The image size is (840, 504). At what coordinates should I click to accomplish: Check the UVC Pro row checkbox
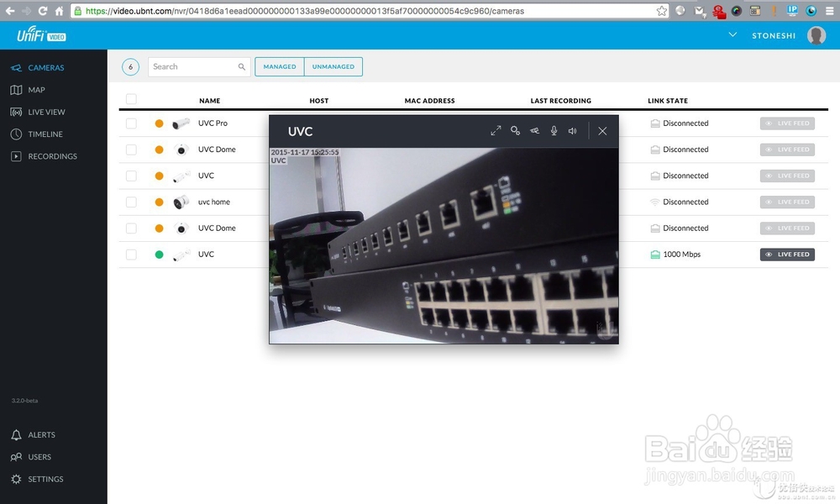tap(131, 123)
